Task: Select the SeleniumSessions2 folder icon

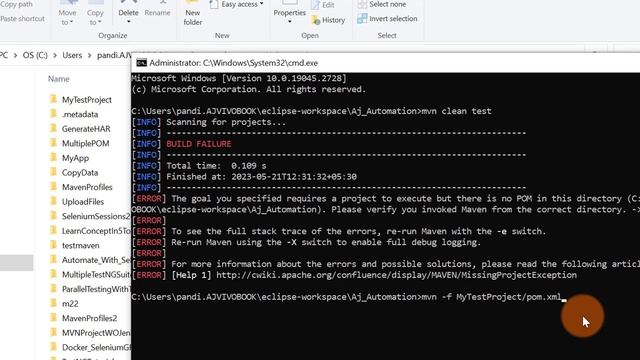Action: (x=53, y=216)
